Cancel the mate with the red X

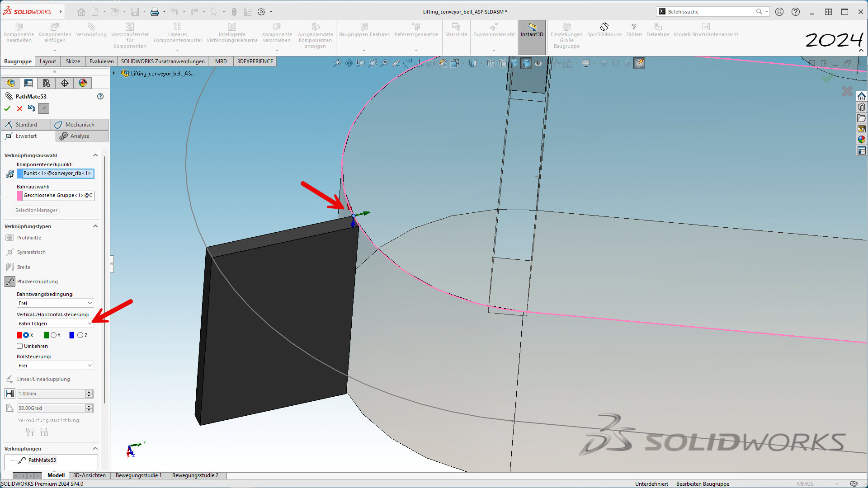pyautogui.click(x=19, y=108)
